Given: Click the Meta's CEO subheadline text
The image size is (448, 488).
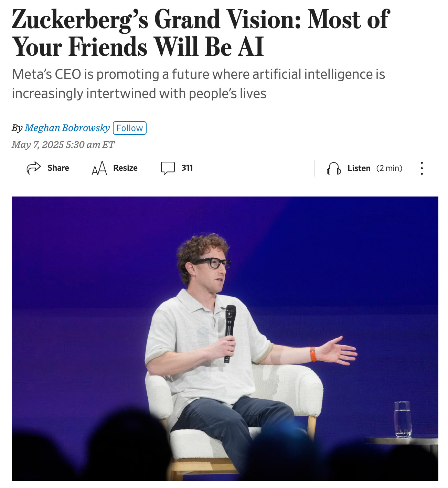Looking at the screenshot, I should (198, 84).
